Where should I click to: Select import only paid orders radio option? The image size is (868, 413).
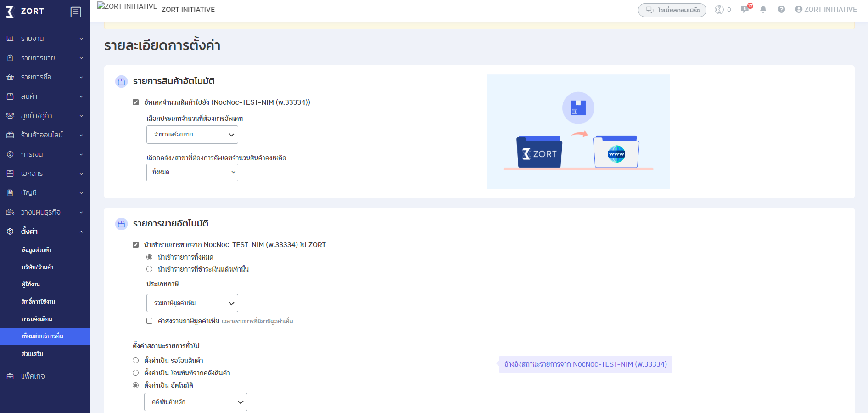(x=150, y=269)
